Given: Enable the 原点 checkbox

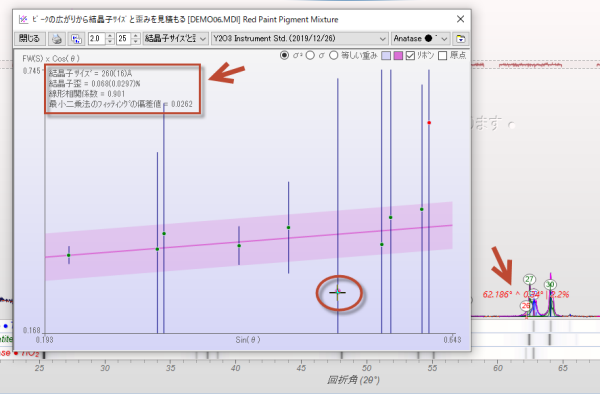Looking at the screenshot, I should pyautogui.click(x=443, y=56).
